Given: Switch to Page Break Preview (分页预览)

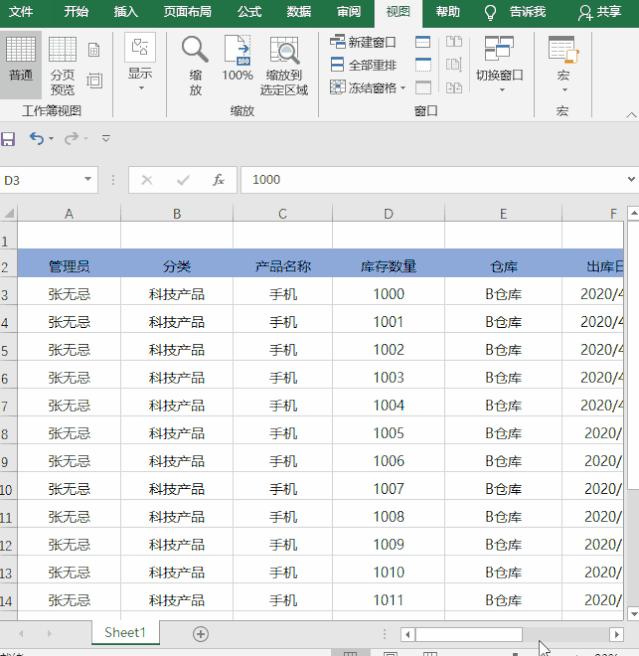Looking at the screenshot, I should (x=62, y=64).
